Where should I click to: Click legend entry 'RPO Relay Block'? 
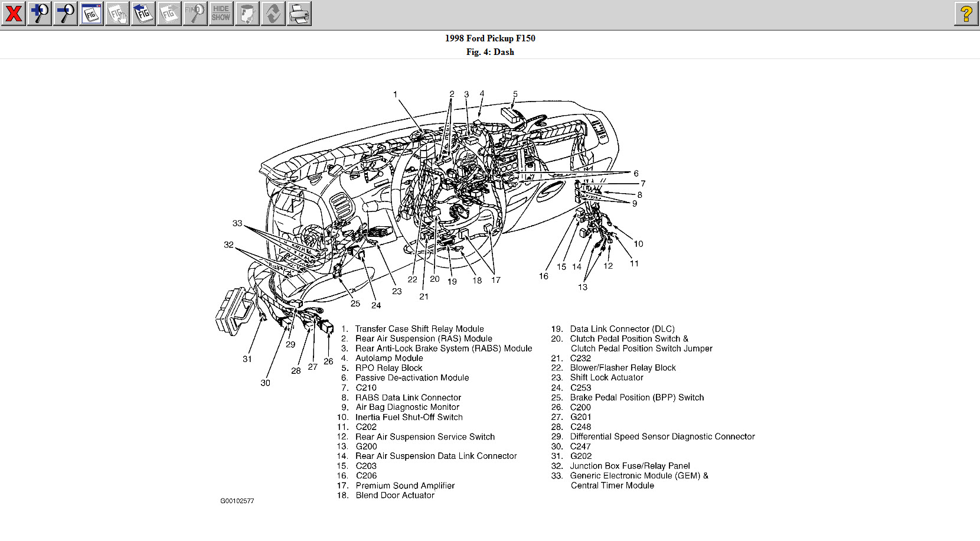pyautogui.click(x=389, y=368)
